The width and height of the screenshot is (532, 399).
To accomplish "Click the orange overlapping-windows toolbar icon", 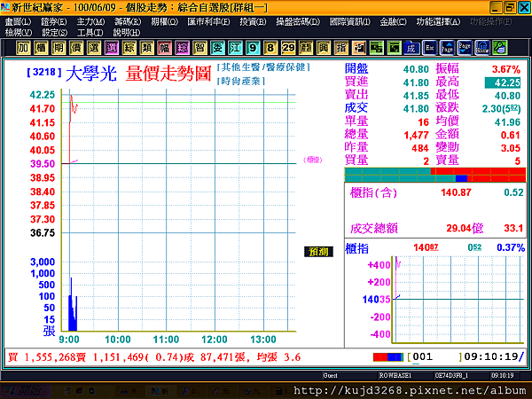I will pos(359,48).
